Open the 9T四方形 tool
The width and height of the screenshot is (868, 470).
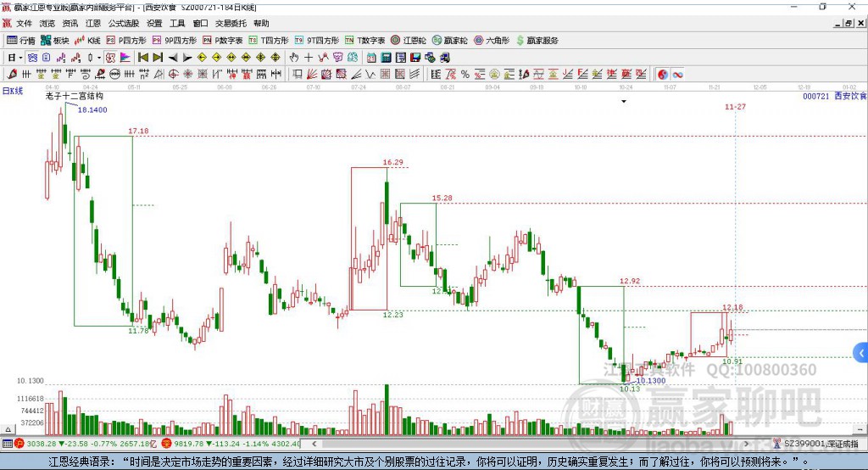pyautogui.click(x=317, y=41)
